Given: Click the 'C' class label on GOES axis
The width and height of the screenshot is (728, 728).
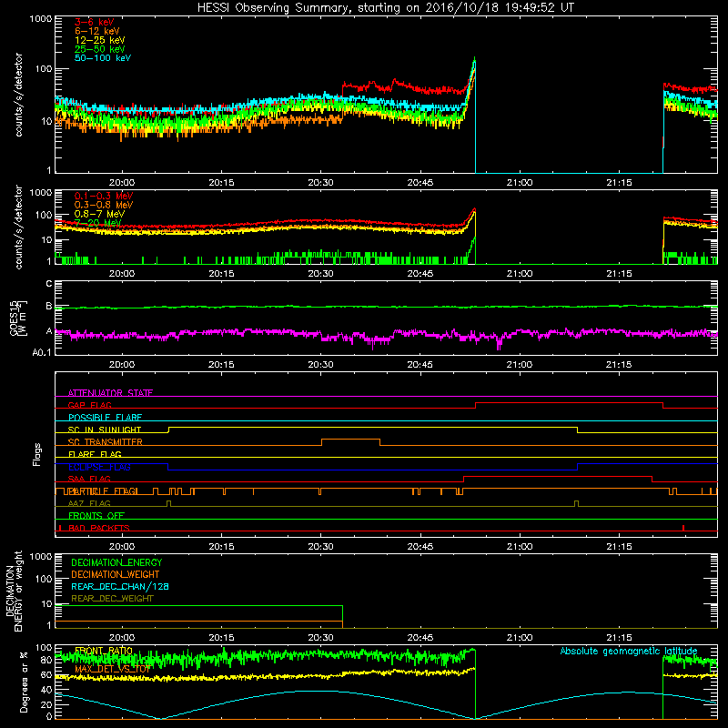Looking at the screenshot, I should tap(48, 283).
